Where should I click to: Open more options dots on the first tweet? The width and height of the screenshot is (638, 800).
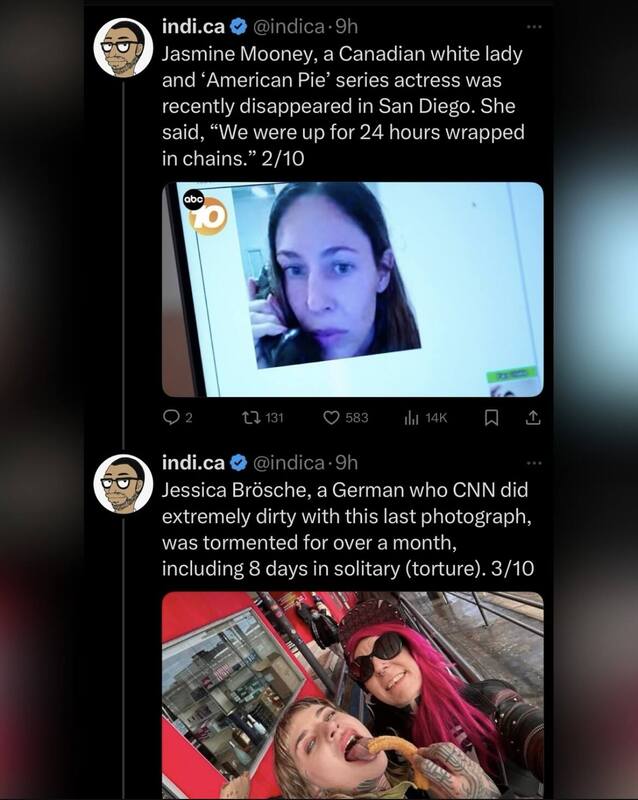click(534, 26)
